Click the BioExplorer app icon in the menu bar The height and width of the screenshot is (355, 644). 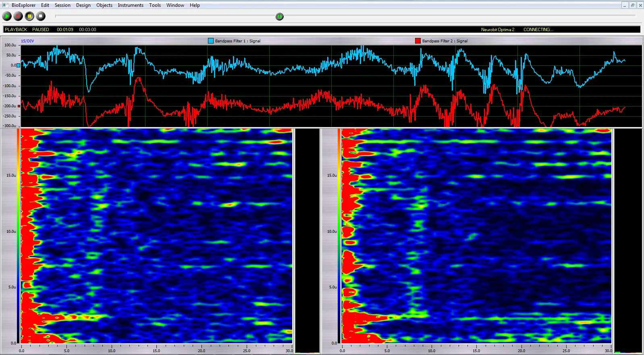[5, 5]
